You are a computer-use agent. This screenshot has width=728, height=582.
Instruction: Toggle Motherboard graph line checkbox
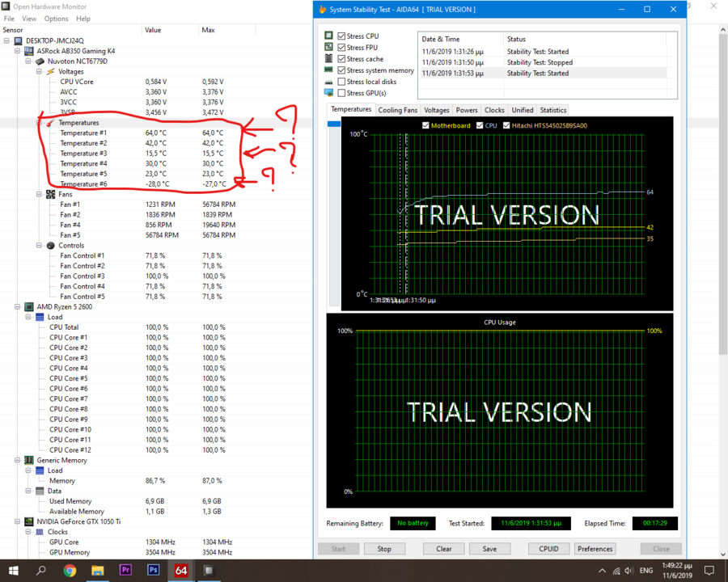[425, 125]
